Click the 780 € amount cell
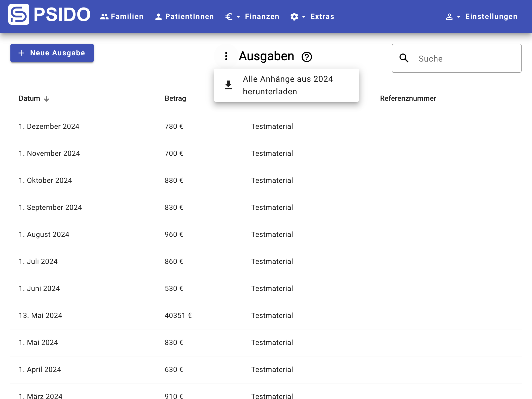This screenshot has height=399, width=532. tap(174, 127)
